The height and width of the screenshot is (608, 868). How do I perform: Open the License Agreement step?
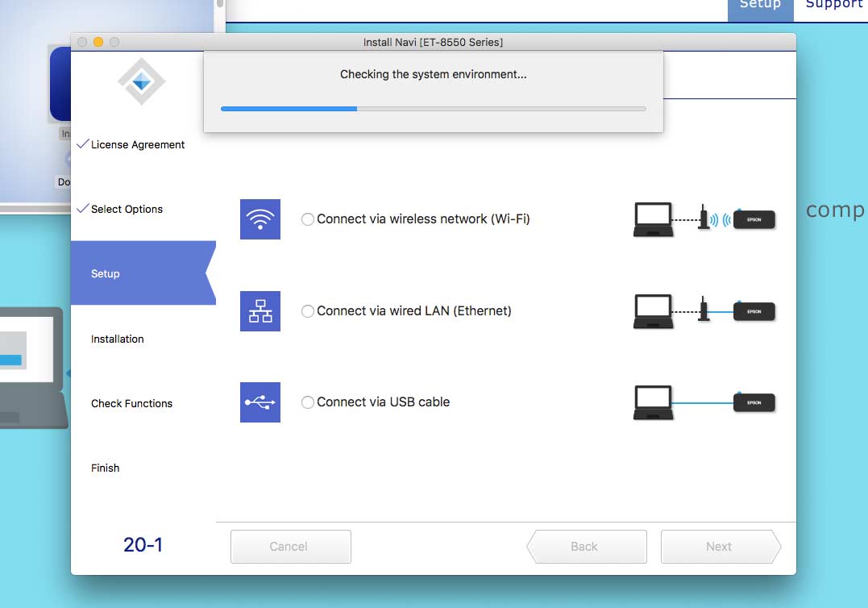[138, 144]
